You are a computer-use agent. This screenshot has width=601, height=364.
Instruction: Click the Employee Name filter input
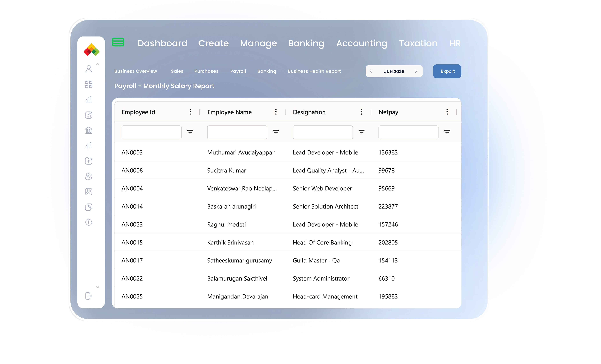click(237, 132)
